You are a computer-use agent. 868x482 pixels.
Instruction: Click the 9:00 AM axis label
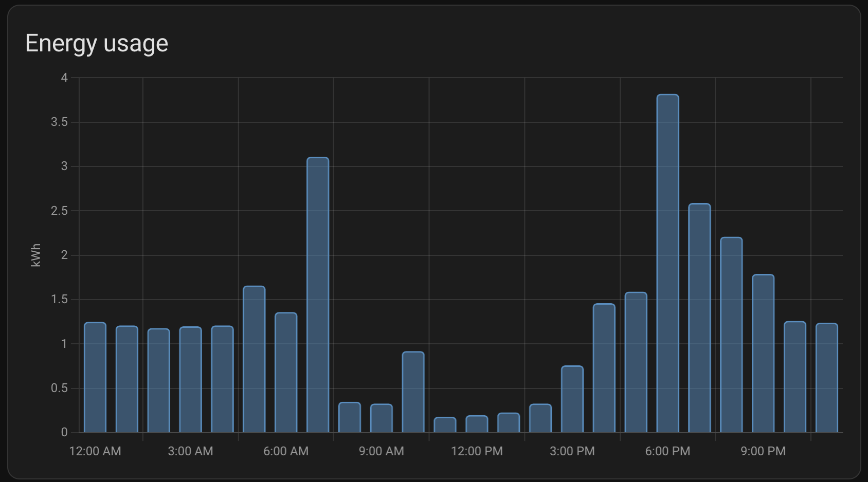click(381, 451)
